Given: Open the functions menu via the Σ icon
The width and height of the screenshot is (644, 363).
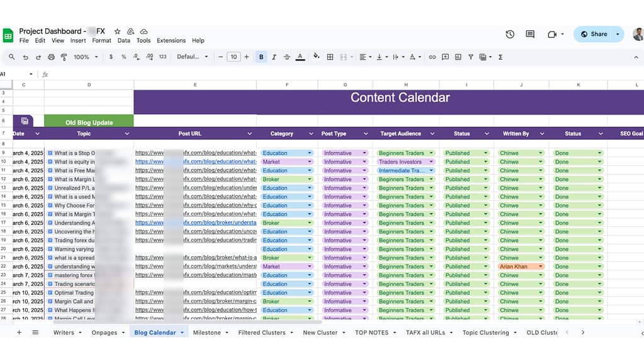Looking at the screenshot, I should tap(500, 57).
